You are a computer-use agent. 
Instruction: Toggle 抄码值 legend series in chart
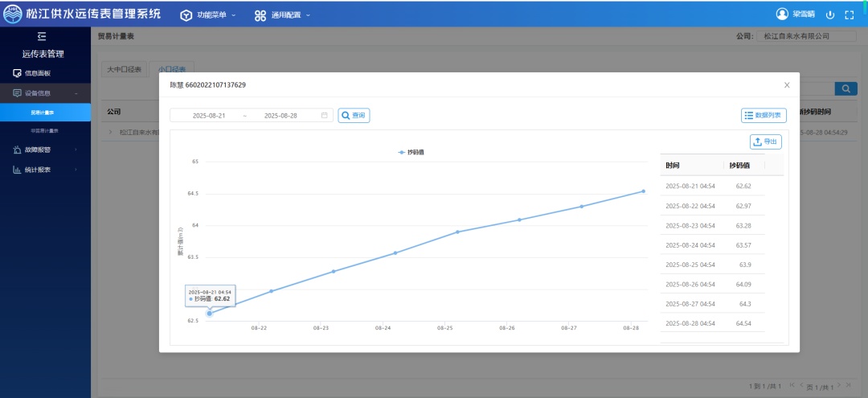tap(411, 152)
